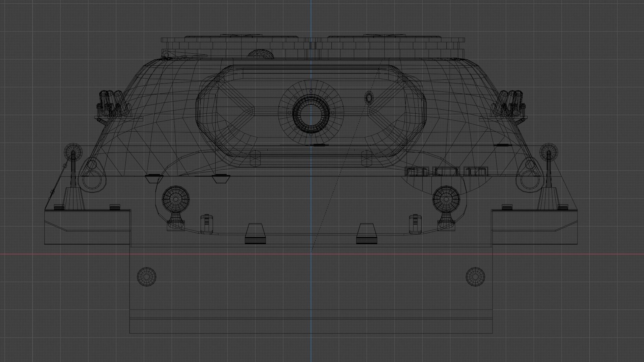The height and width of the screenshot is (362, 644).
Task: Select the left antenna top ring
Action: [73, 152]
